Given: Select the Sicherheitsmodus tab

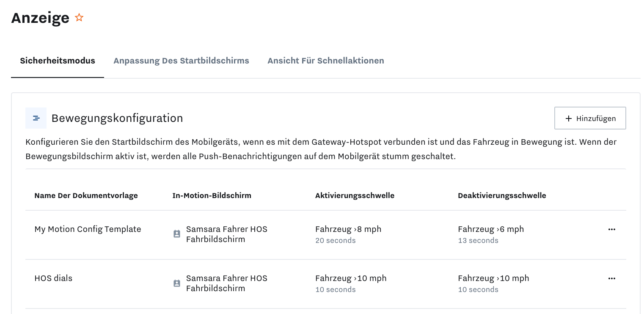Looking at the screenshot, I should (58, 61).
